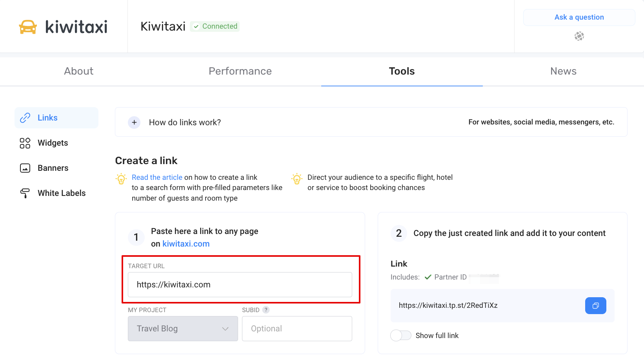The width and height of the screenshot is (644, 362).
Task: Click the Ask a question button
Action: tap(579, 17)
